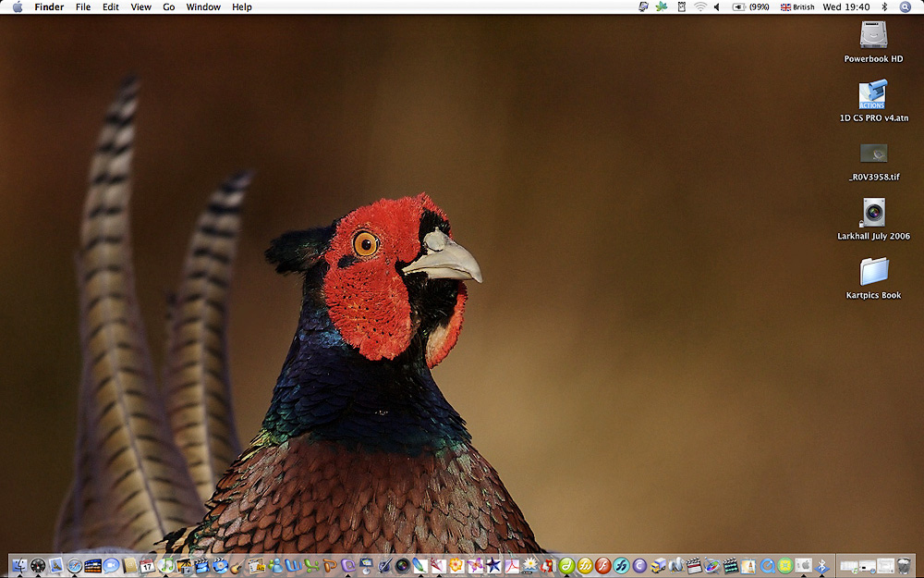Open MSN Messenger in the Dock
Viewport: 924px width, 578px height.
(275, 566)
